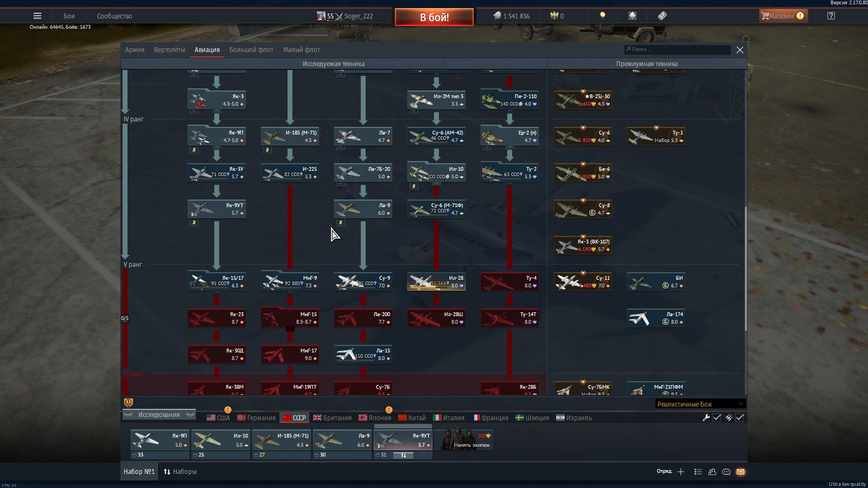Open the Магазин shop button
868x488 pixels.
(783, 16)
